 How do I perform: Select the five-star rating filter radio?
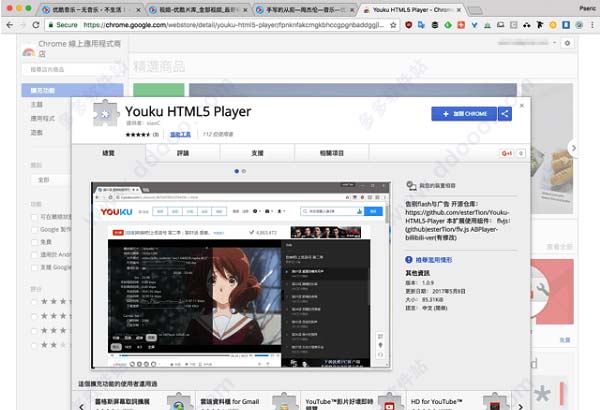pyautogui.click(x=34, y=302)
